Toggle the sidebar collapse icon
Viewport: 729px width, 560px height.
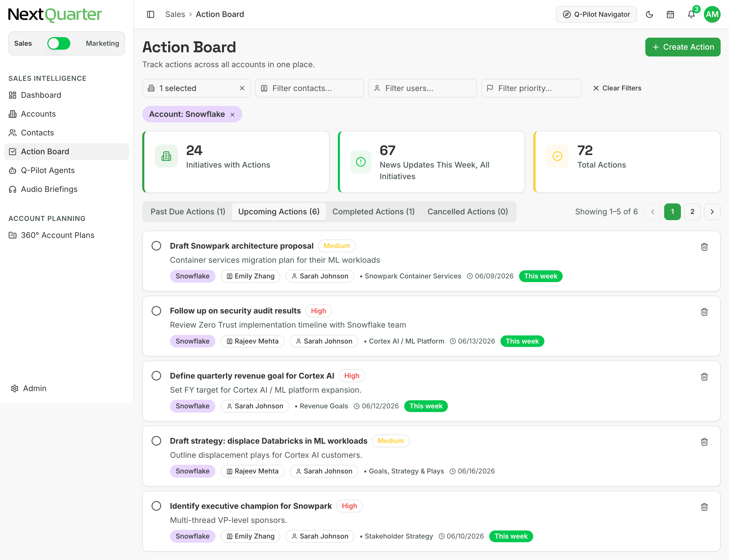(x=151, y=14)
